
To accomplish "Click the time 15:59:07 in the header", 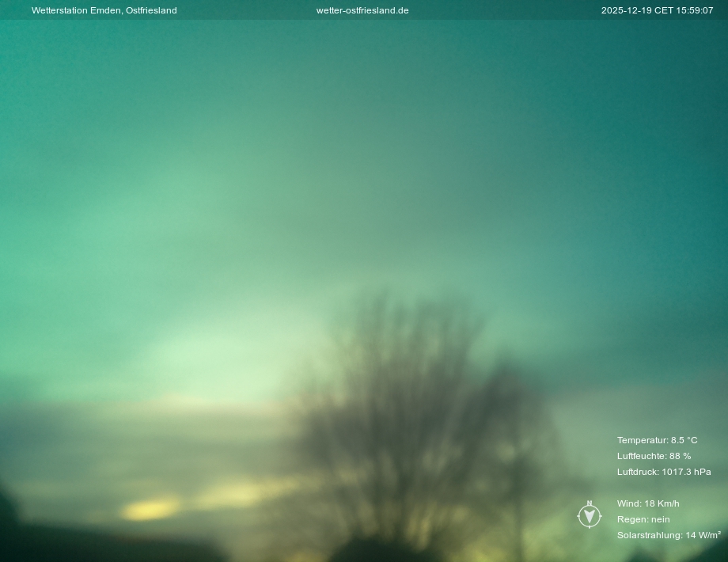I will (x=695, y=10).
